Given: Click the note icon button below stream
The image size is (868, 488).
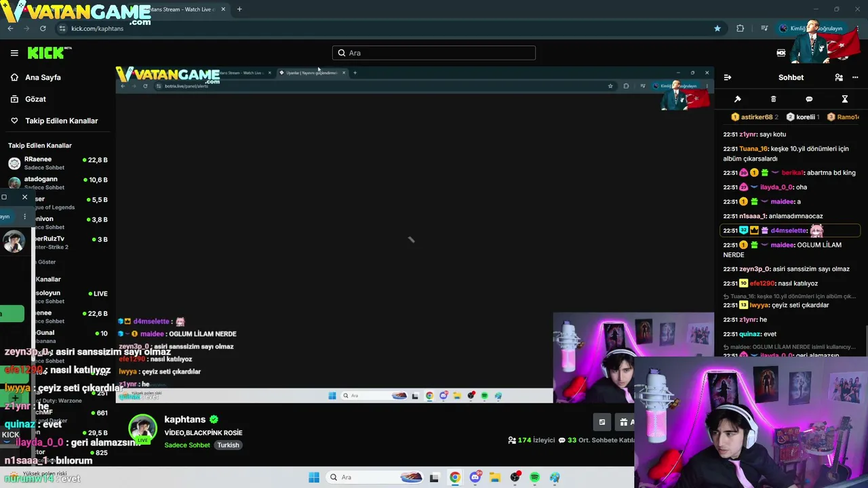Looking at the screenshot, I should (601, 422).
